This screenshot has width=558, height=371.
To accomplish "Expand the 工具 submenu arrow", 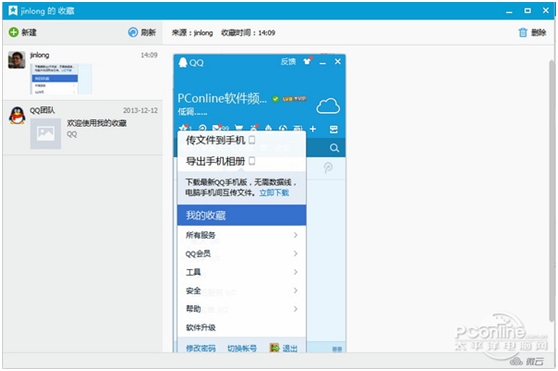I will (x=295, y=272).
